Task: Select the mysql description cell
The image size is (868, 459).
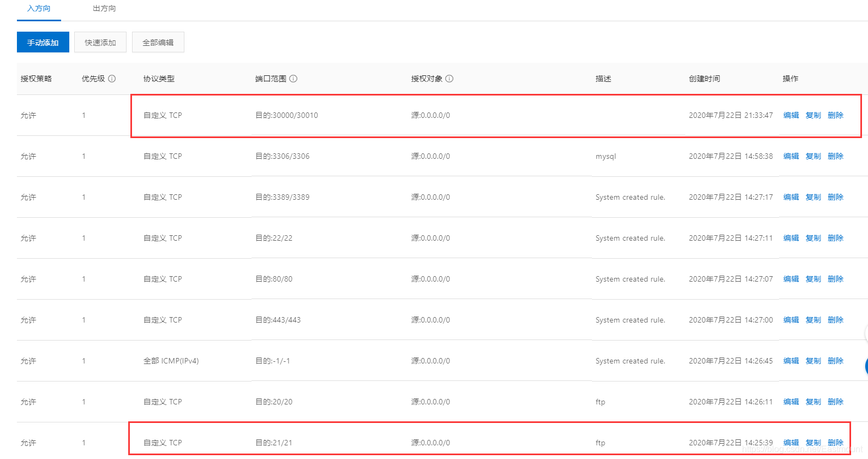Action: 606,156
